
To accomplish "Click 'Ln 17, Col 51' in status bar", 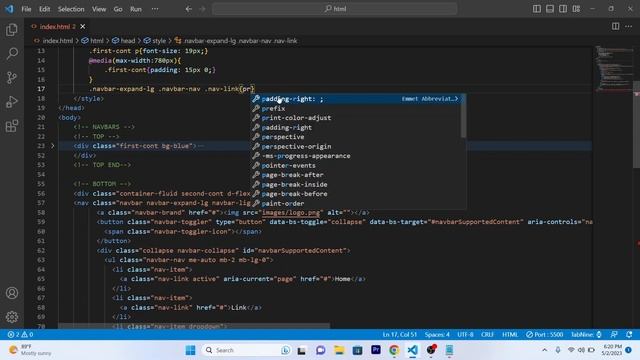I will pos(400,335).
